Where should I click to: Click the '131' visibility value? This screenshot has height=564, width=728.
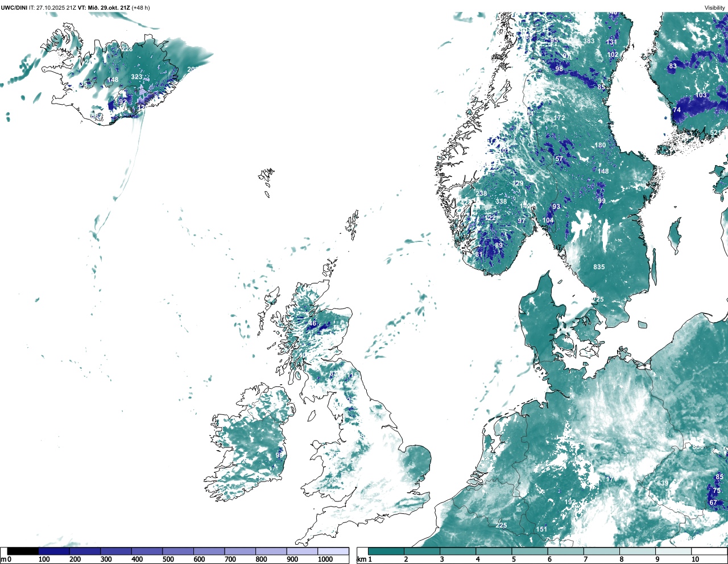point(611,42)
